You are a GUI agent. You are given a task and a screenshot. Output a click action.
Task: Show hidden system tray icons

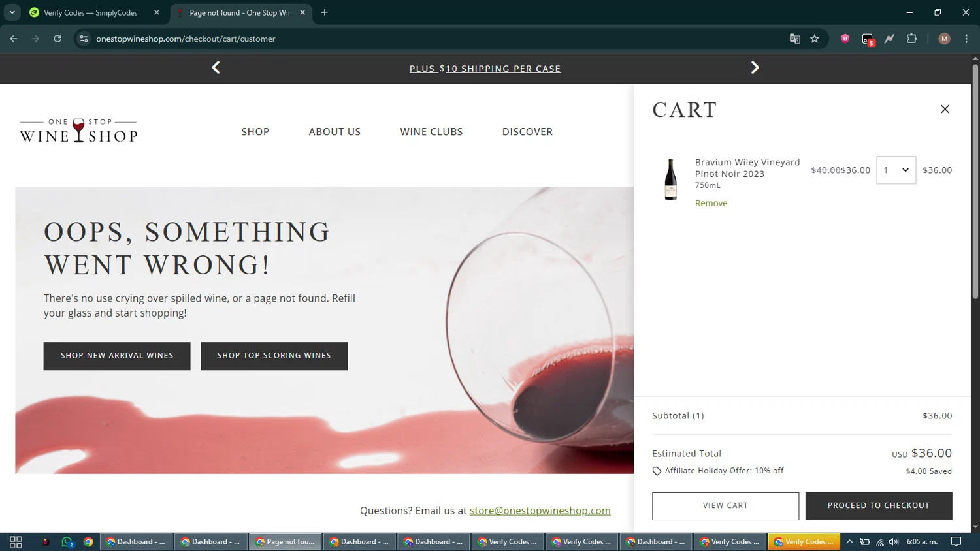pos(849,542)
